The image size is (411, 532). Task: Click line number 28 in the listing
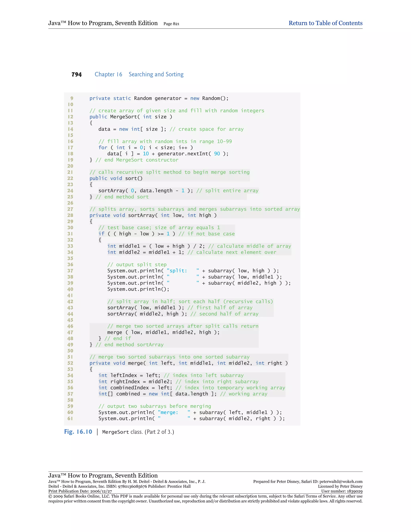70,215
